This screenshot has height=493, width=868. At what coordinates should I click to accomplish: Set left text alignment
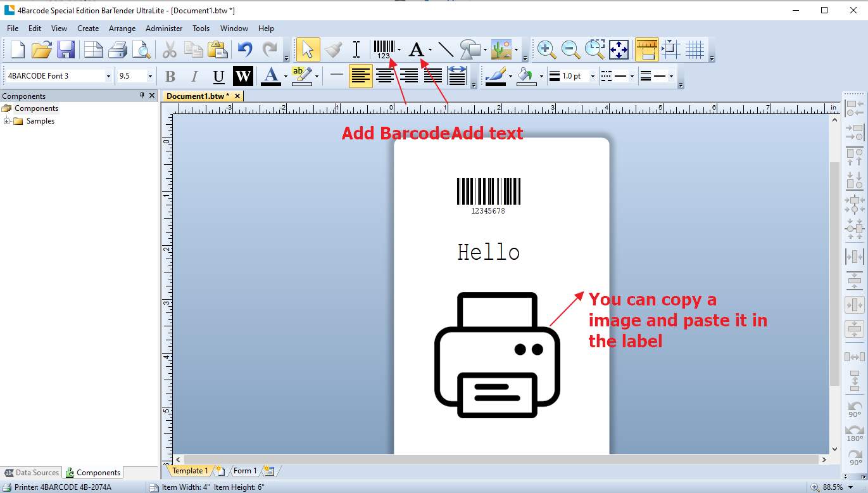(361, 77)
